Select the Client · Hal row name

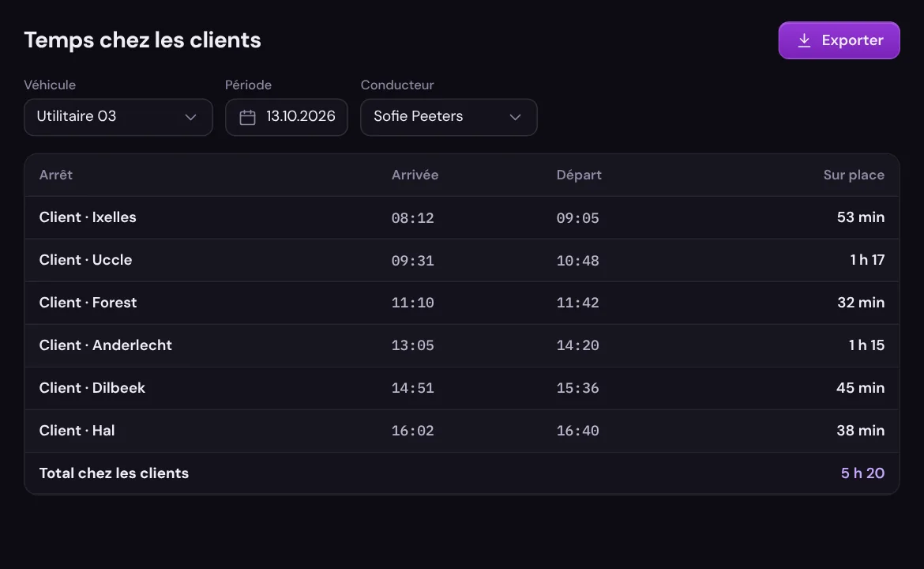click(x=77, y=431)
